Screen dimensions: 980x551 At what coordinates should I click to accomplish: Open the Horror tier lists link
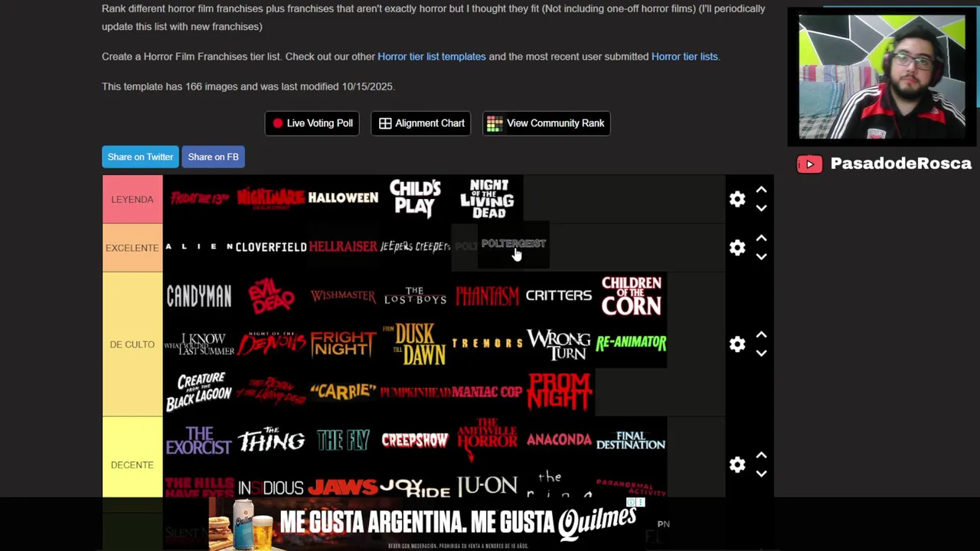tap(684, 57)
